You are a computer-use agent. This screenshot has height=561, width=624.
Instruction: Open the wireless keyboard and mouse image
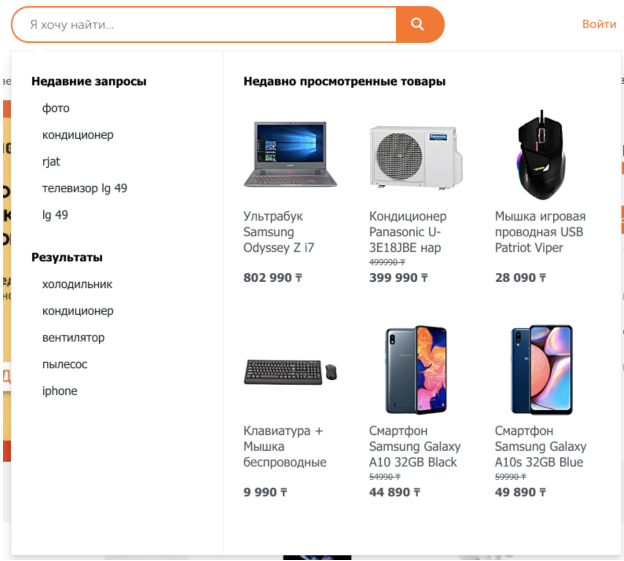[x=290, y=371]
